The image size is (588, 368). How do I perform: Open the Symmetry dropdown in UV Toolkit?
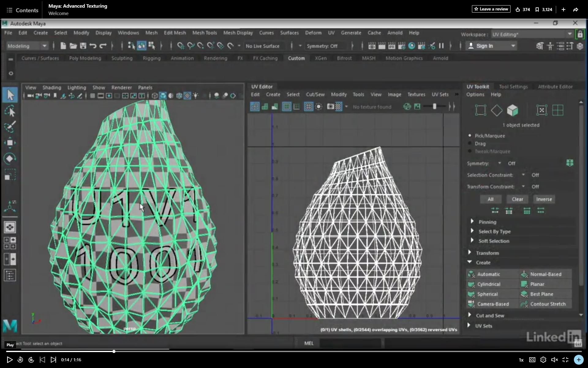(x=499, y=163)
